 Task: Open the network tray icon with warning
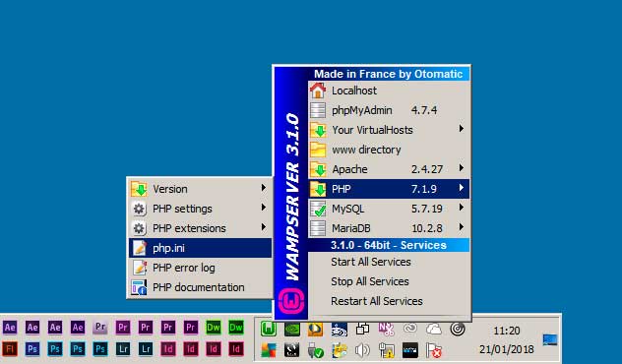pos(386,350)
